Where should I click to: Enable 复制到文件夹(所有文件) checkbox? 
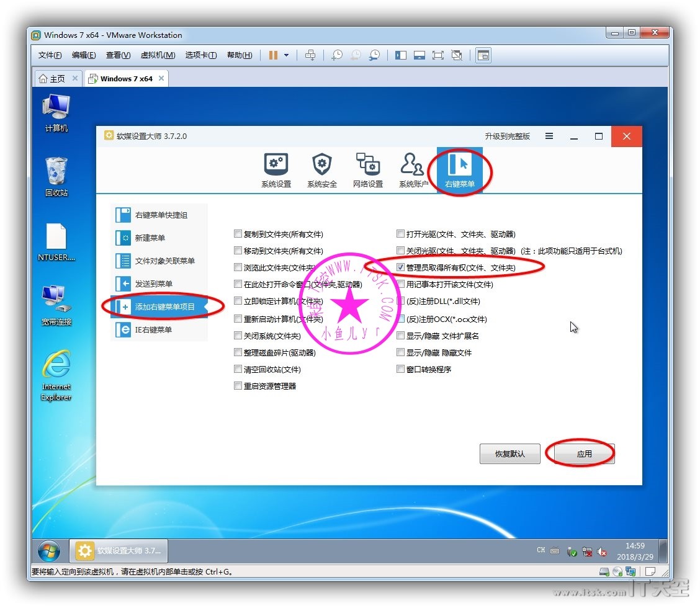238,234
